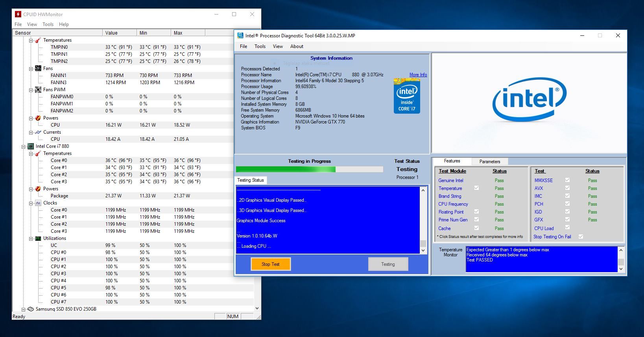Collapse the Intel Core i7 880 node
The height and width of the screenshot is (337, 644).
coord(24,146)
